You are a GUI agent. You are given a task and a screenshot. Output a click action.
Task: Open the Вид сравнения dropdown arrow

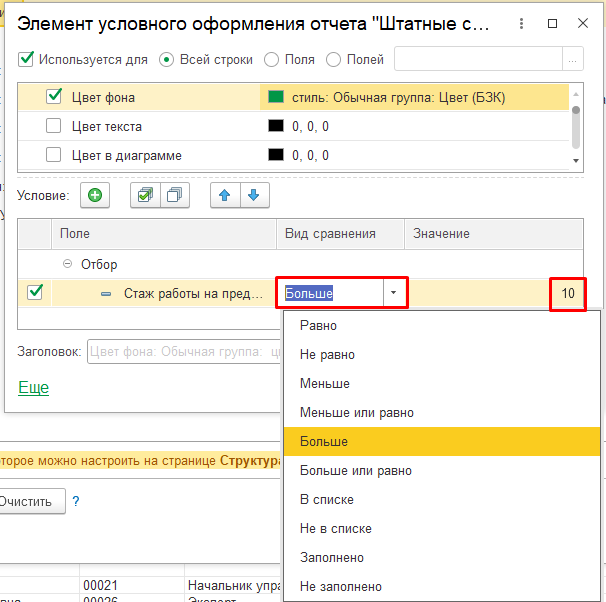pos(394,293)
